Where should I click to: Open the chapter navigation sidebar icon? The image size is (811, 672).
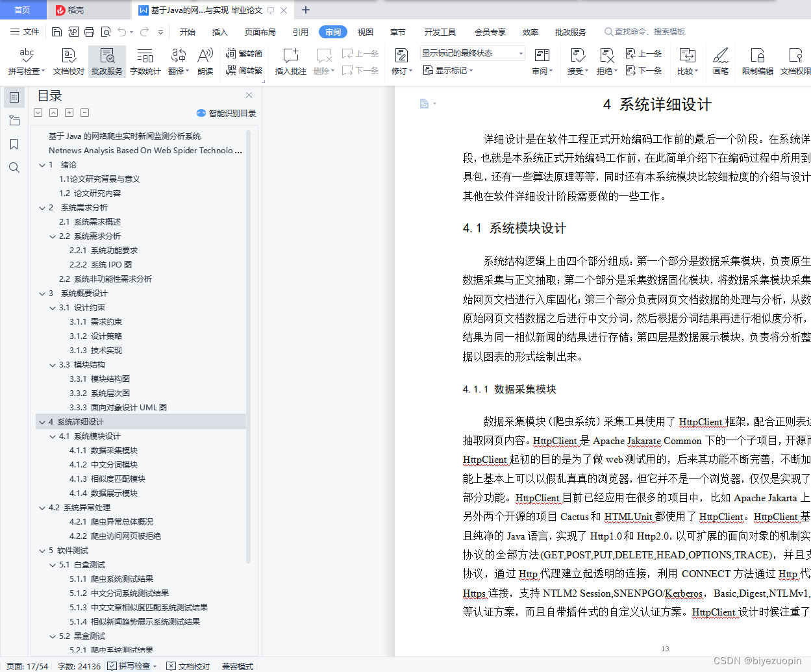click(x=14, y=121)
